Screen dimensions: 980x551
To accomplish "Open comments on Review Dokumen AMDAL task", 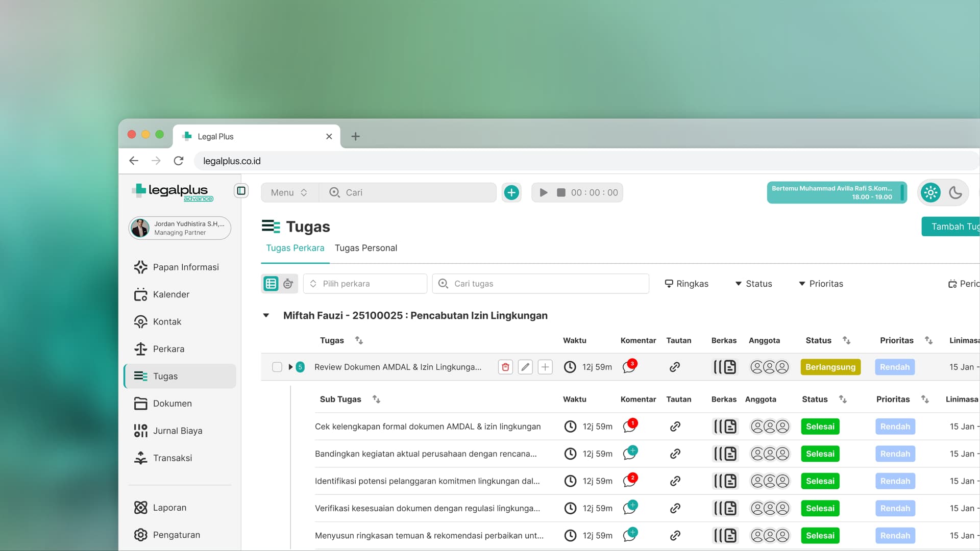I will pos(629,367).
